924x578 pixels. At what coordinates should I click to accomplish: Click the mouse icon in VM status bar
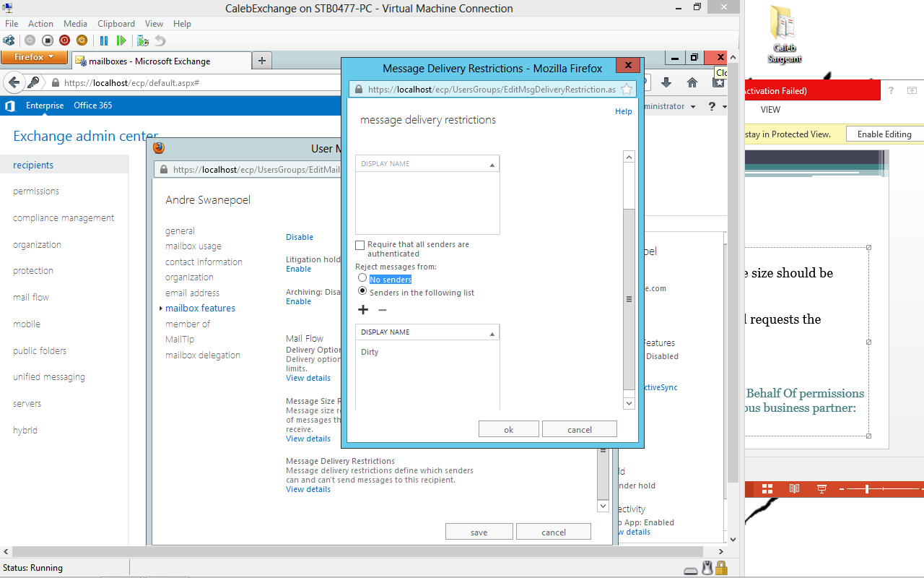707,568
